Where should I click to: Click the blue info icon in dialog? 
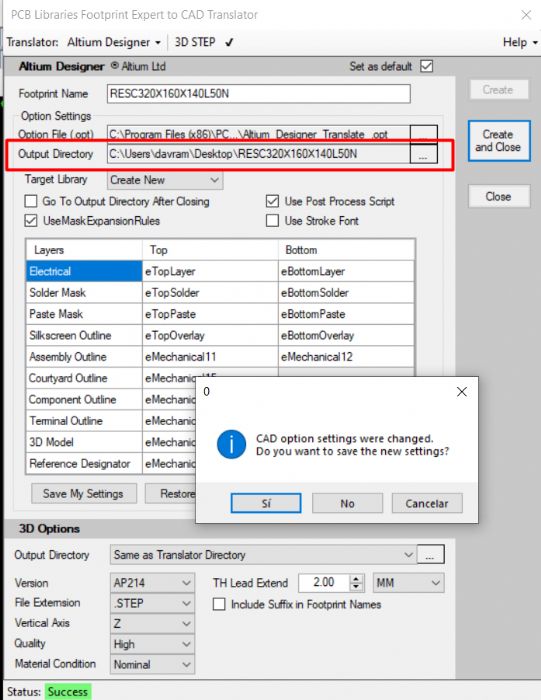(x=231, y=445)
